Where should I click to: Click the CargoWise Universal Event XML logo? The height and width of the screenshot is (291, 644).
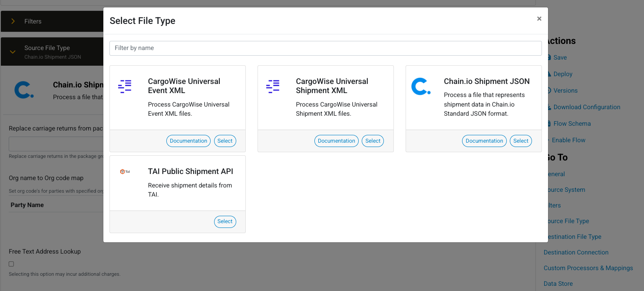tap(125, 87)
